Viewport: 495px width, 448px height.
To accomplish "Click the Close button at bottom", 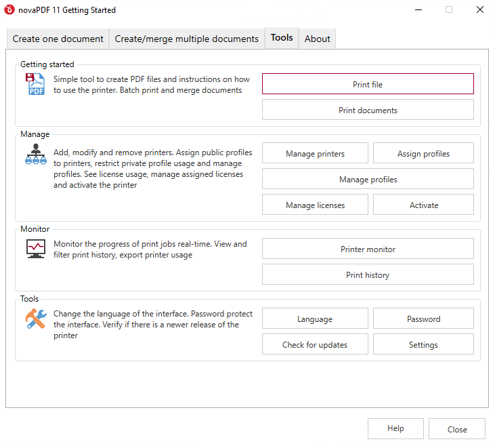I will tap(457, 429).
